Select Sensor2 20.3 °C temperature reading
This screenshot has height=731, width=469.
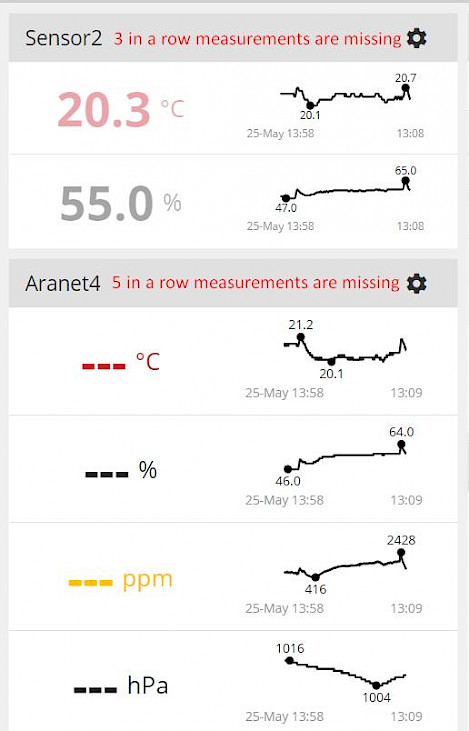121,110
